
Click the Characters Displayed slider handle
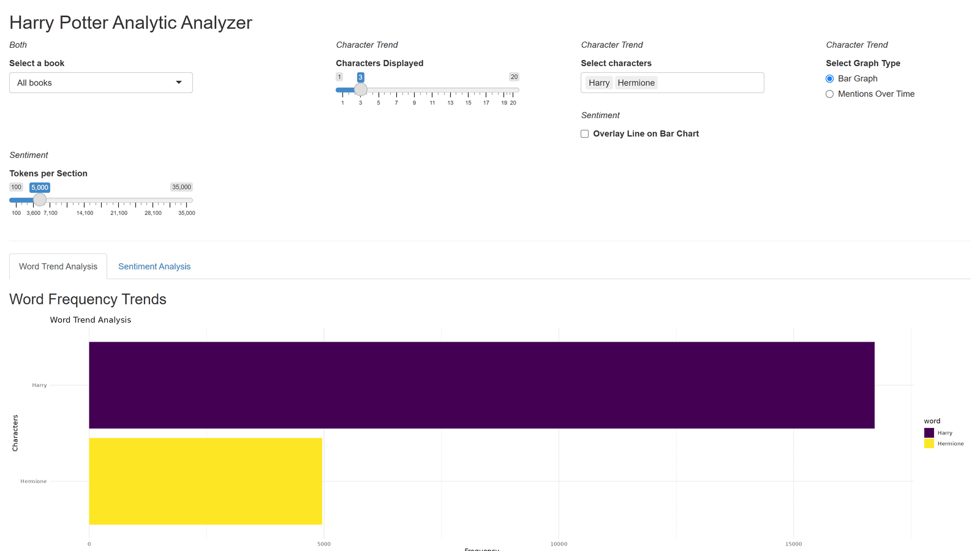point(361,90)
